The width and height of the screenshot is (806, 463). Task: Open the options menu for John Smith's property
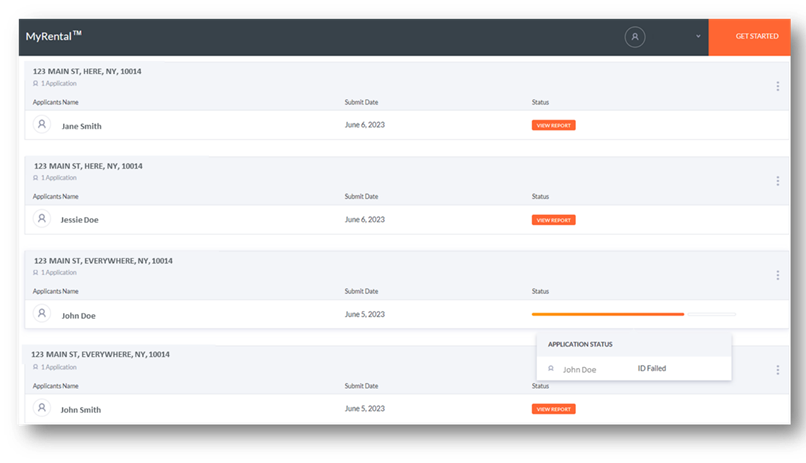pos(778,370)
